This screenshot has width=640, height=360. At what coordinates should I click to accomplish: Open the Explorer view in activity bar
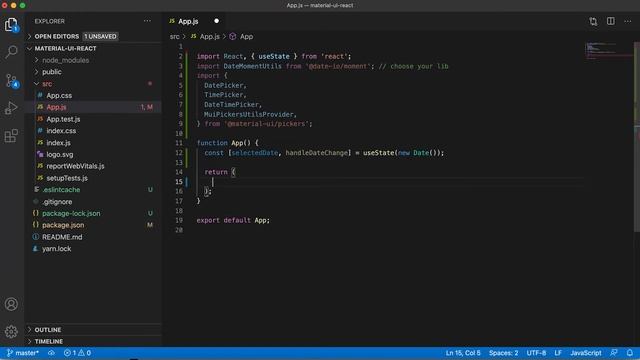point(11,25)
